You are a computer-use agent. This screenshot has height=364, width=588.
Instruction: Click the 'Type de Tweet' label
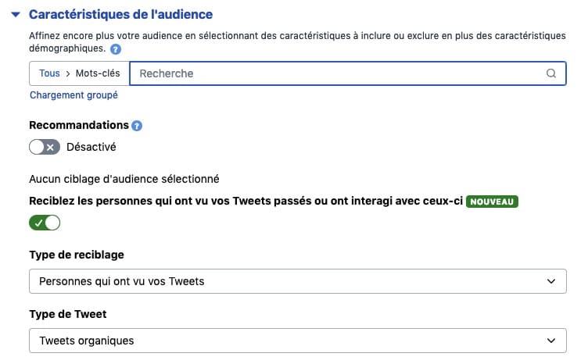coord(68,314)
